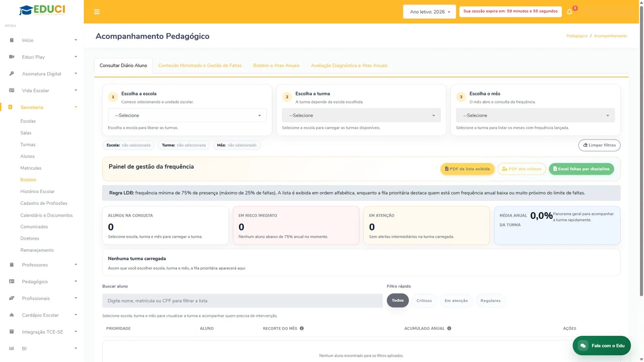Image resolution: width=644 pixels, height=362 pixels.
Task: Open the Escolha a turma dropdown
Action: pos(361,115)
